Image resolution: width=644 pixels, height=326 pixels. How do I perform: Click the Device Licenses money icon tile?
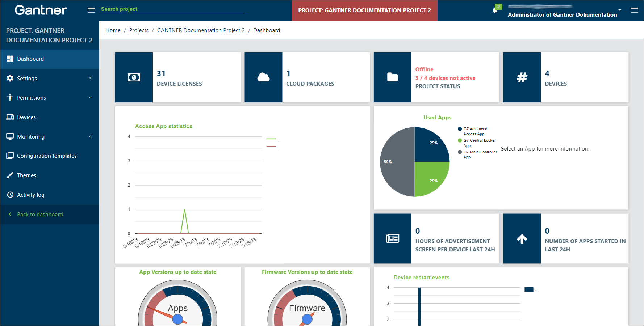point(134,77)
